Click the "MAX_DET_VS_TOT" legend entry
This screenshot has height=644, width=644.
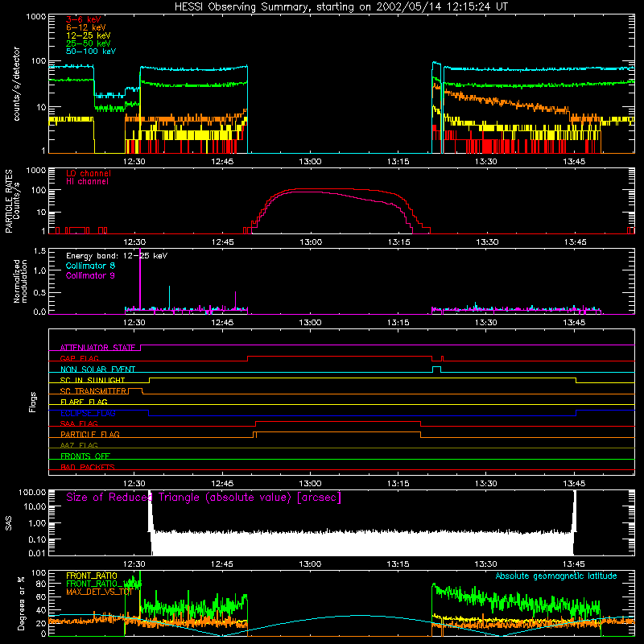pos(98,592)
